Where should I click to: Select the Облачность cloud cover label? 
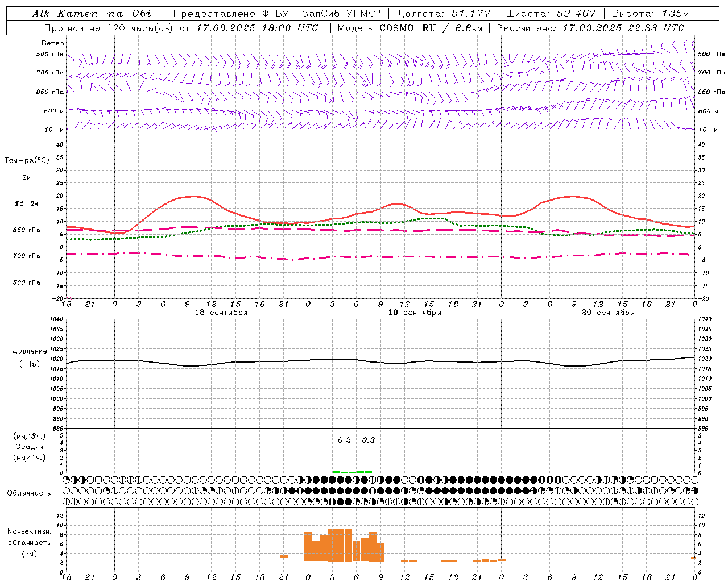29,493
